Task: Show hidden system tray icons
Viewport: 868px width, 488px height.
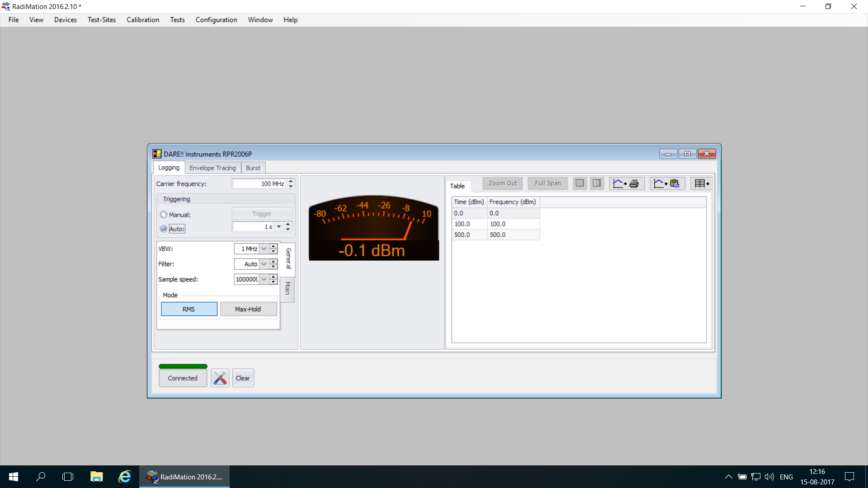Action: [x=728, y=477]
